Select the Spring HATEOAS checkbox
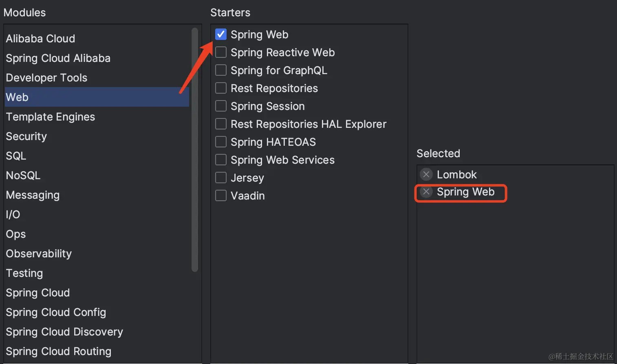 221,142
